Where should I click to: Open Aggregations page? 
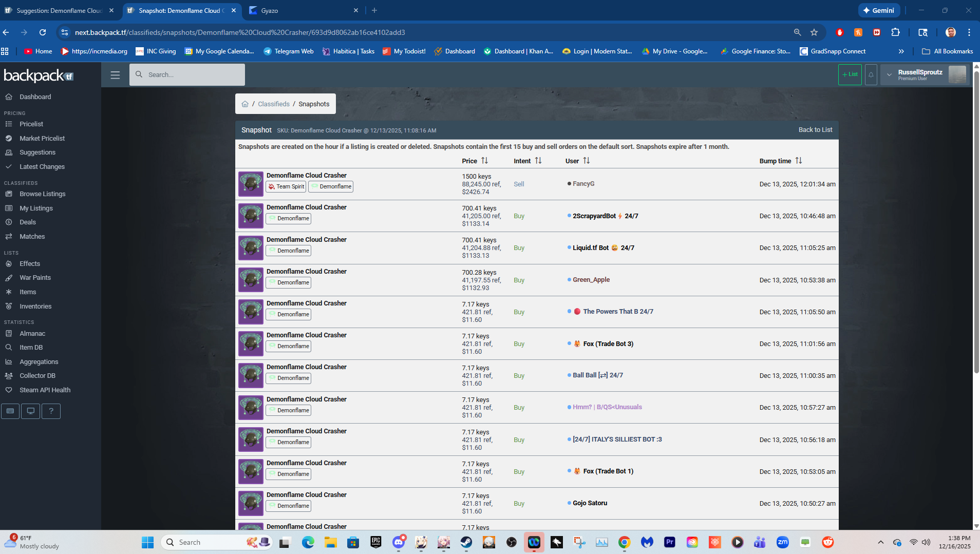coord(39,361)
